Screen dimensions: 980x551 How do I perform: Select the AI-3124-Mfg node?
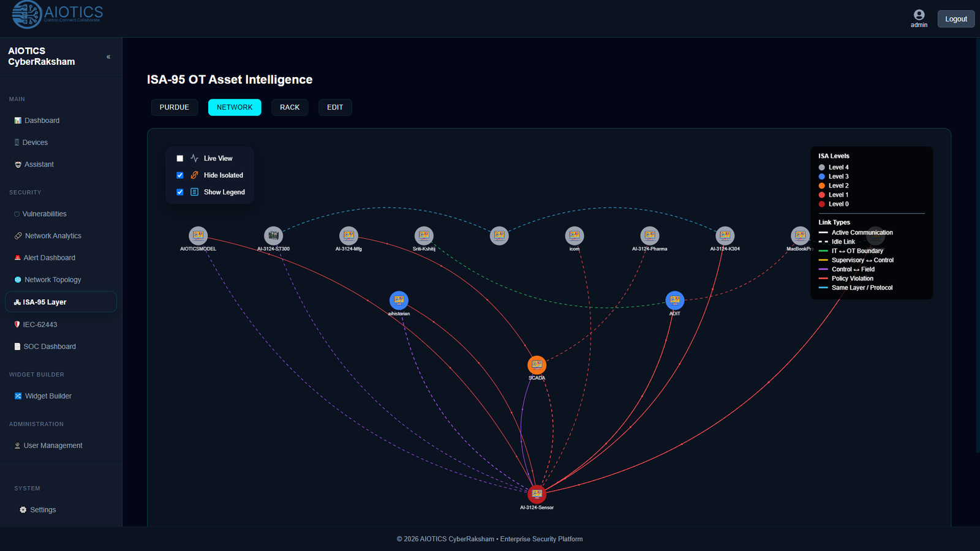[349, 236]
